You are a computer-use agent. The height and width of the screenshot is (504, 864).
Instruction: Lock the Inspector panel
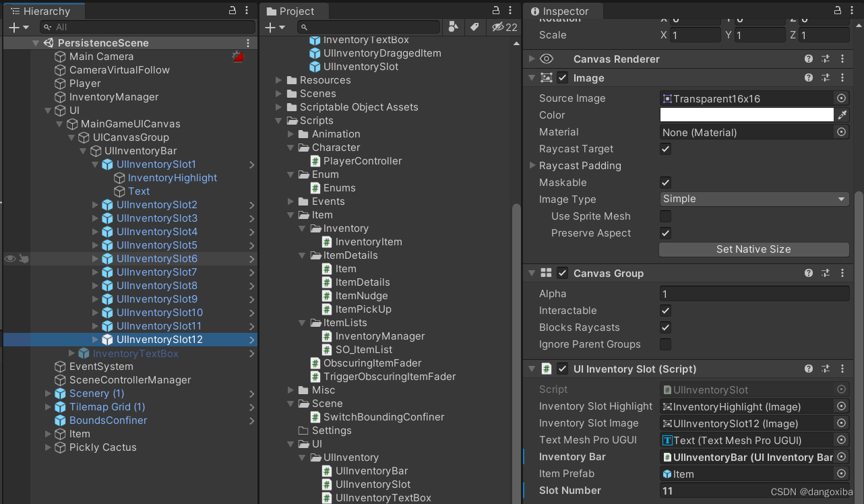pos(838,10)
